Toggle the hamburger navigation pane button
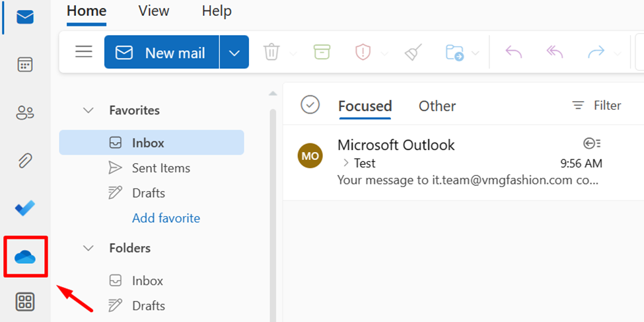 (84, 52)
